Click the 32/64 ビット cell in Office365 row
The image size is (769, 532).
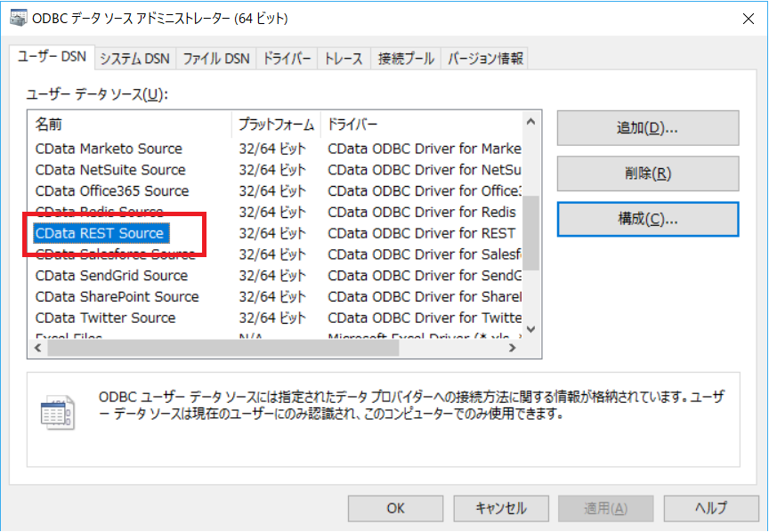coord(272,190)
